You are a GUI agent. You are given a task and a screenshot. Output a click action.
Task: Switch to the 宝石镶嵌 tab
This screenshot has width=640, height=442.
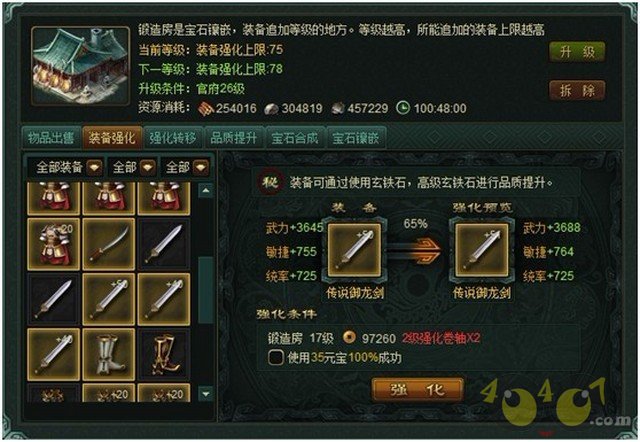(355, 138)
